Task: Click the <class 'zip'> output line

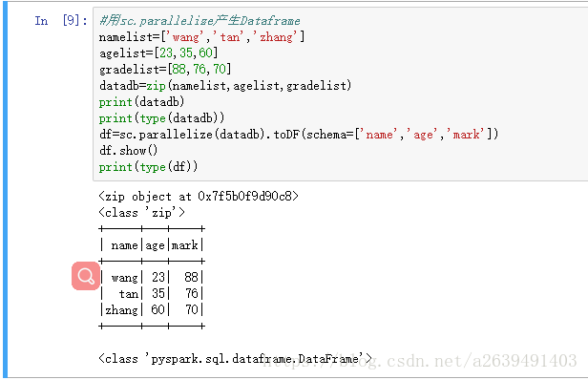Action: pos(141,213)
